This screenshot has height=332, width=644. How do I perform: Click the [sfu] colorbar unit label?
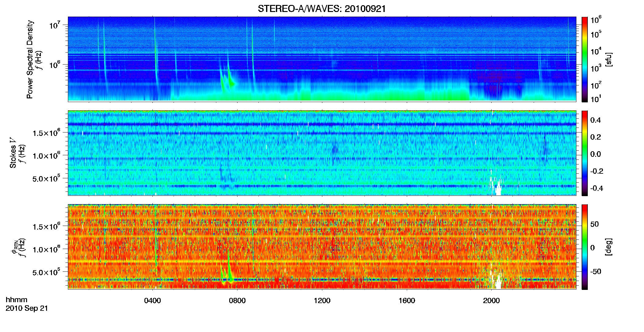point(609,59)
